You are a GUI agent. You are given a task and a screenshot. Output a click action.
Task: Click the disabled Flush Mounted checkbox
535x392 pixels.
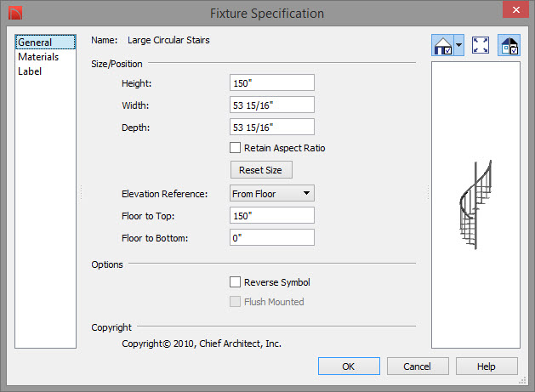coord(235,302)
